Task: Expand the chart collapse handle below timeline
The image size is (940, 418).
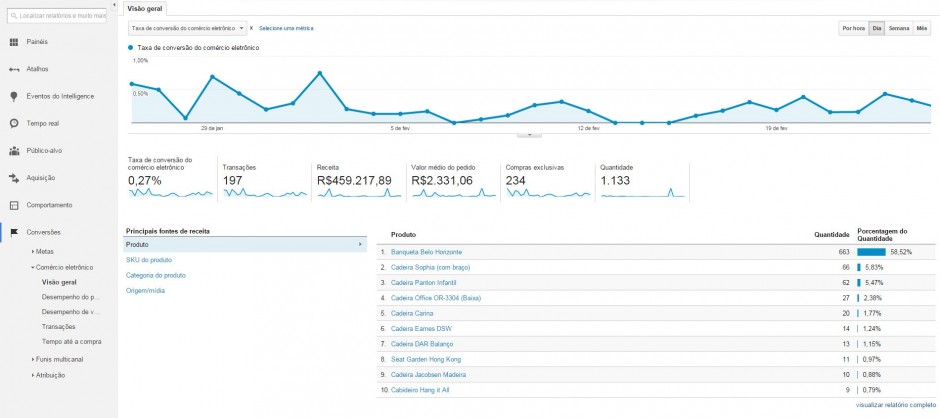Action: [x=529, y=134]
